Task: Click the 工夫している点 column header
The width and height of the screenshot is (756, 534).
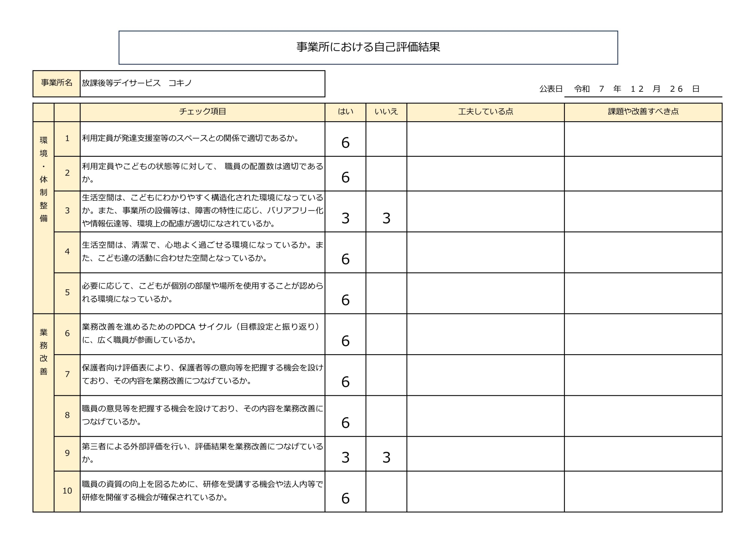Action: [485, 112]
